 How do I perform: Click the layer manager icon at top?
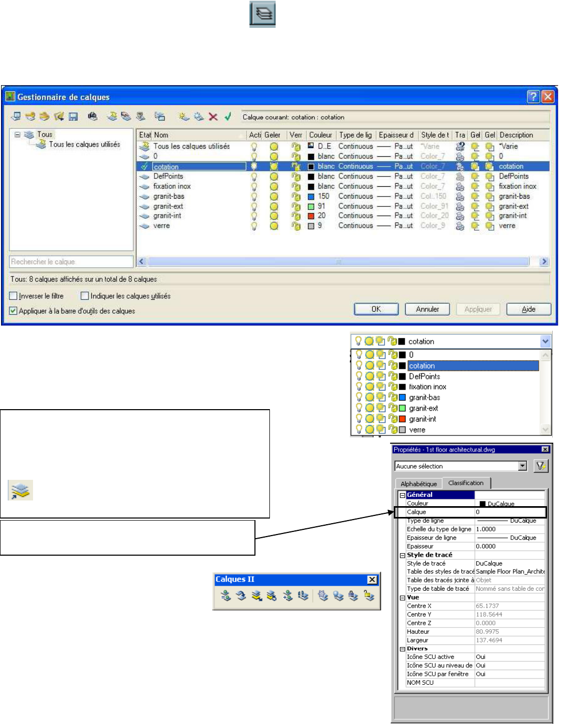(x=262, y=14)
